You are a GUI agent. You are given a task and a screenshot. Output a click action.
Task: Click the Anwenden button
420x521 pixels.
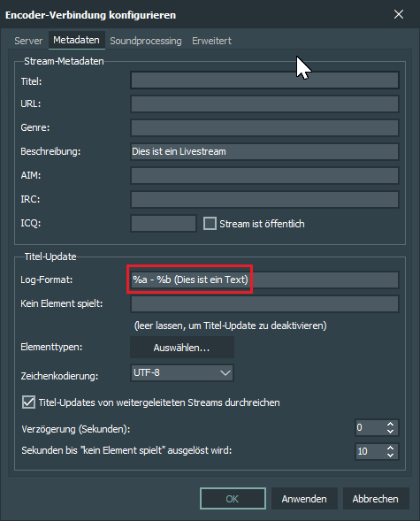(304, 498)
